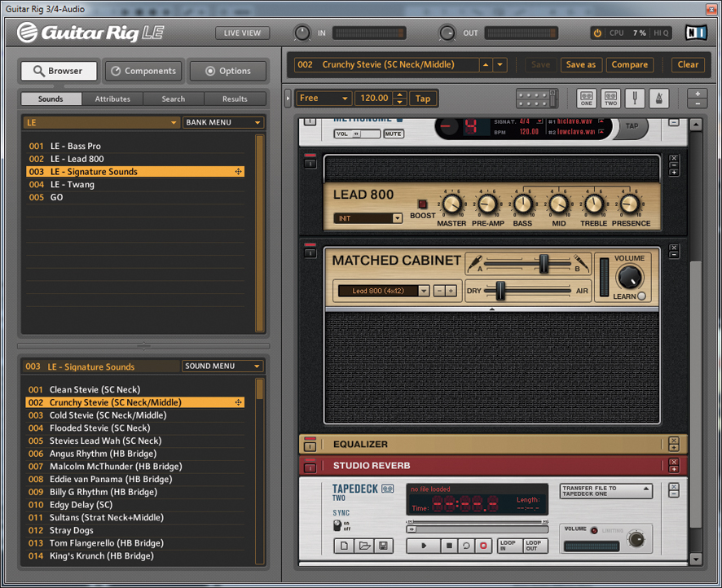Switch to the Browser tab
Image resolution: width=722 pixels, height=588 pixels.
pos(59,71)
